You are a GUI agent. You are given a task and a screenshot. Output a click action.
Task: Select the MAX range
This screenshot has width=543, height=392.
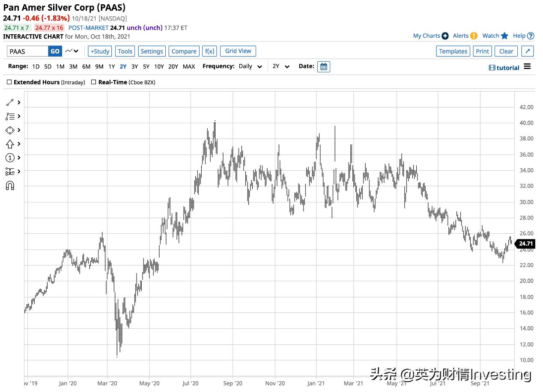(x=189, y=67)
